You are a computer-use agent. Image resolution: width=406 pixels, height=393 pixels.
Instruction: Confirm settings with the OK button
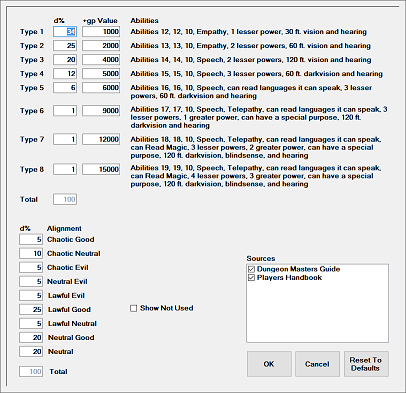269,364
